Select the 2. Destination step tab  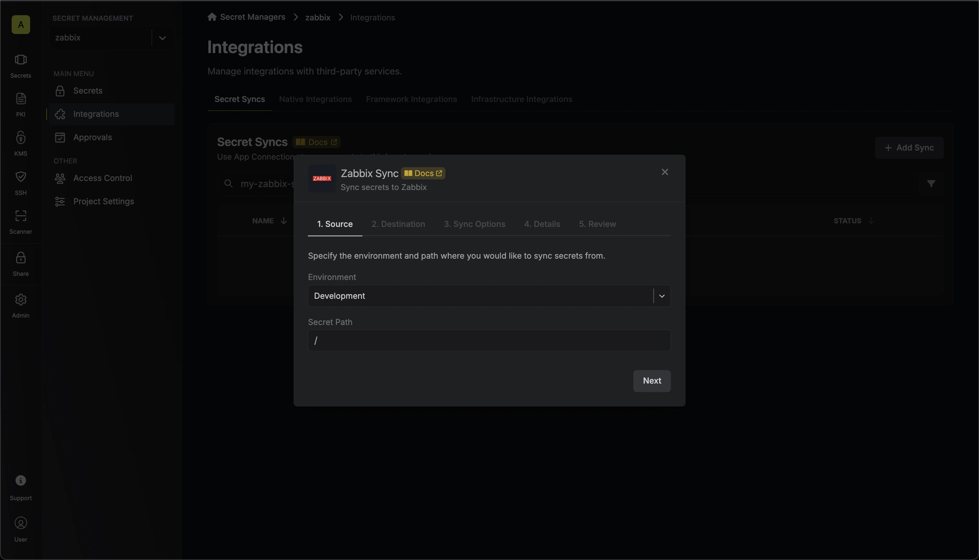(398, 224)
